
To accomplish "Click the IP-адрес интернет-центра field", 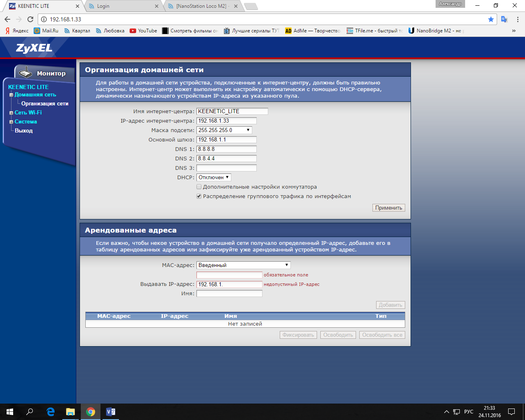I will 226,121.
